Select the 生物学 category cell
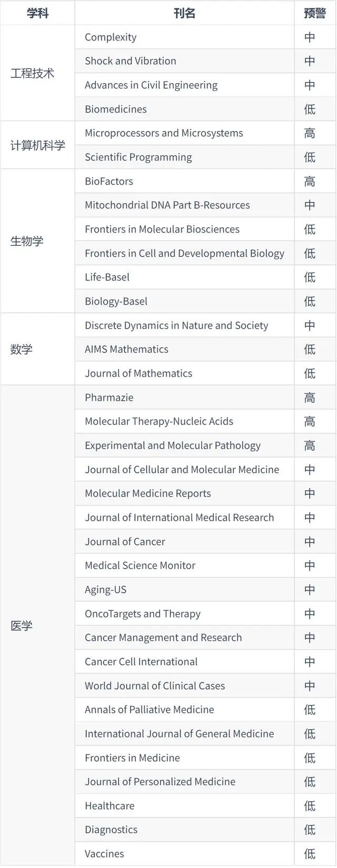The height and width of the screenshot is (868, 337). coord(27,241)
